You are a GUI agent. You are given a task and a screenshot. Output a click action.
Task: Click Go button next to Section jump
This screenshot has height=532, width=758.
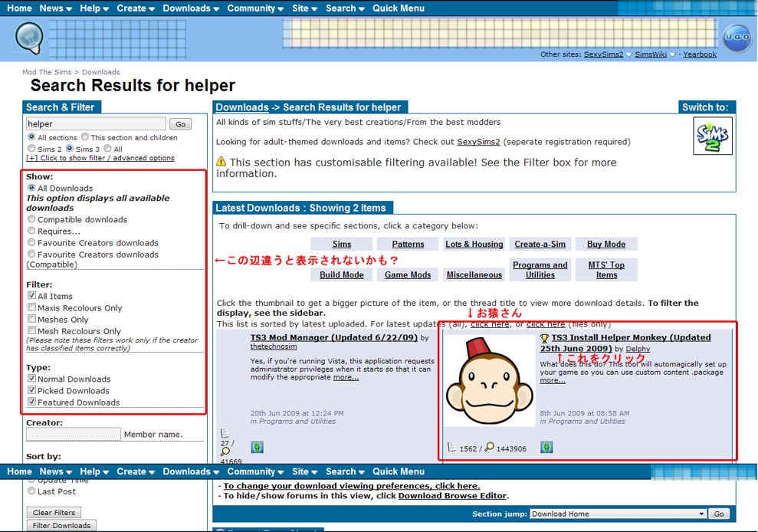click(719, 514)
